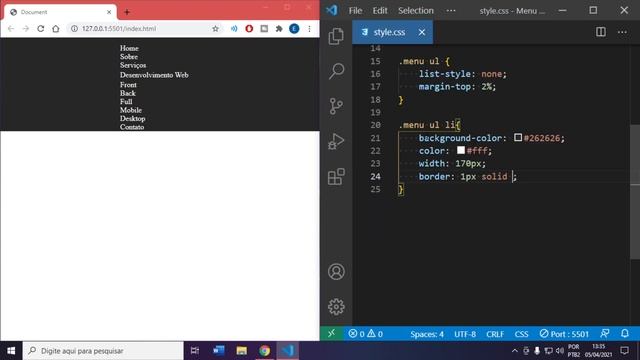Open the Run and Debug view
Viewport: 640px width, 360px height.
tap(336, 141)
